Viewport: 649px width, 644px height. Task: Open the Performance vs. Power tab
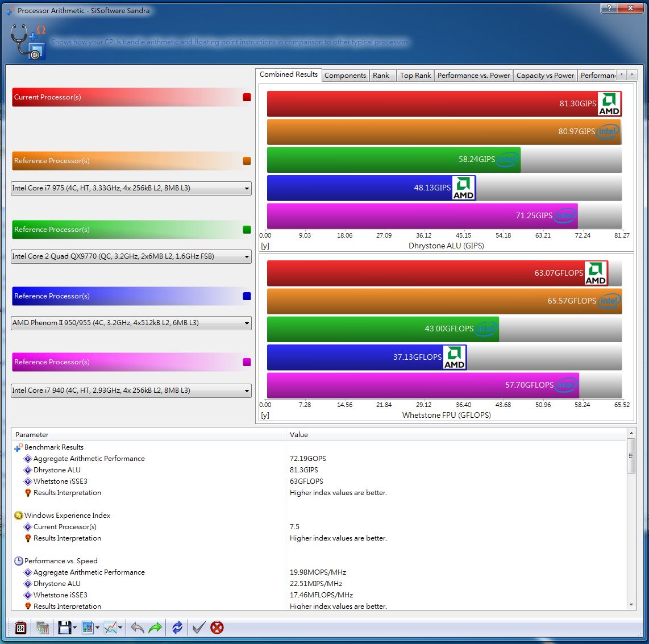(x=473, y=75)
